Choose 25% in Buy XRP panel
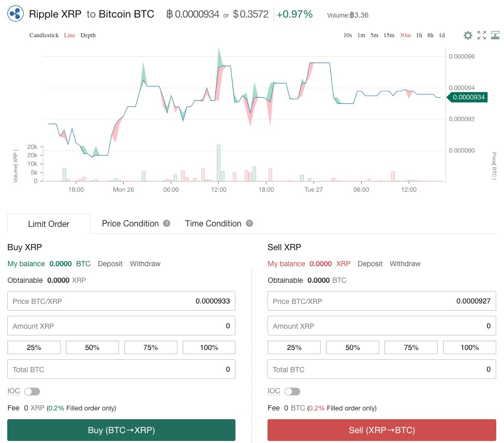 point(34,347)
